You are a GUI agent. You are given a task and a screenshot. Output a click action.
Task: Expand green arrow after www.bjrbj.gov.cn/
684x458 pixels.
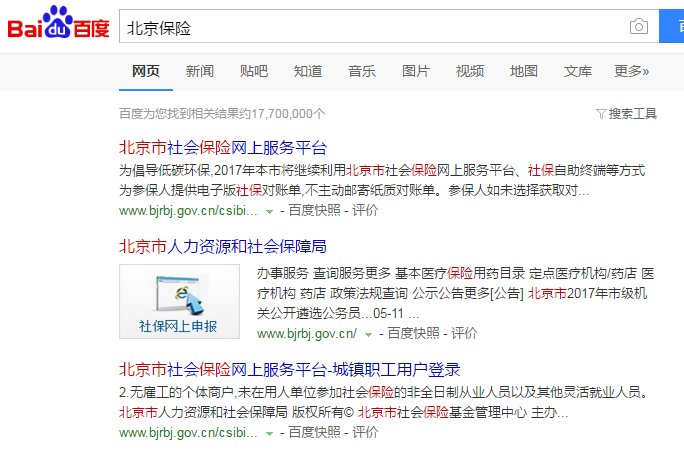click(x=369, y=335)
